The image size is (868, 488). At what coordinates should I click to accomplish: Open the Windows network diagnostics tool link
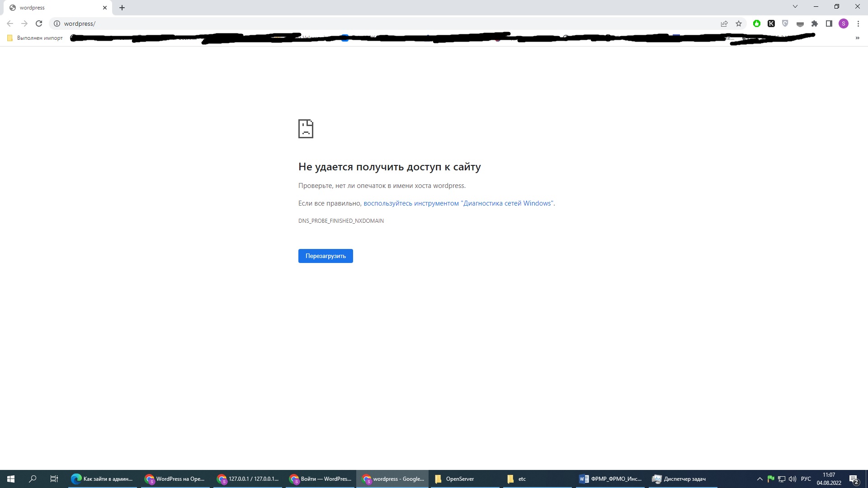coord(458,203)
